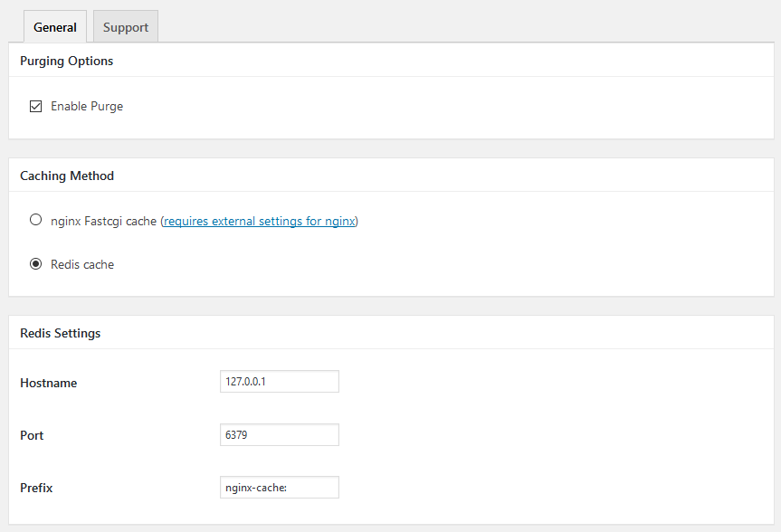Click the nginx Fastcgi cache label text
Screen dimensions: 781x532
pyautogui.click(x=103, y=221)
